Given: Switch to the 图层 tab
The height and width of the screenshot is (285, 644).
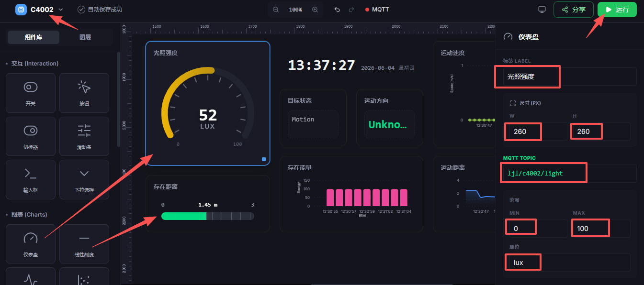Looking at the screenshot, I should pos(85,37).
